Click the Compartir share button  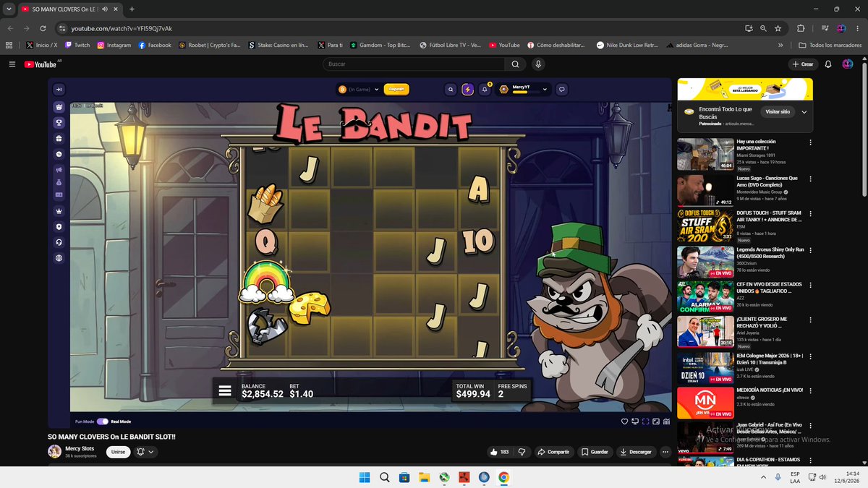(x=553, y=452)
